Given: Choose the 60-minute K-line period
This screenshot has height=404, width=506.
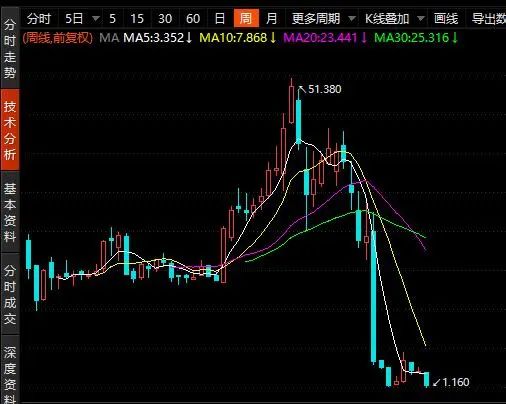Looking at the screenshot, I should 193,19.
